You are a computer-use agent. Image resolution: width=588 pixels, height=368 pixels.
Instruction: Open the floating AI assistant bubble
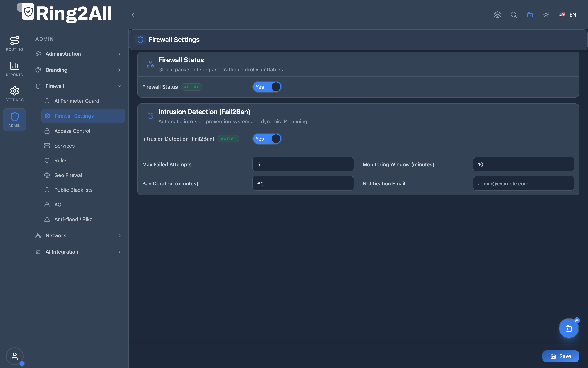pos(569,328)
